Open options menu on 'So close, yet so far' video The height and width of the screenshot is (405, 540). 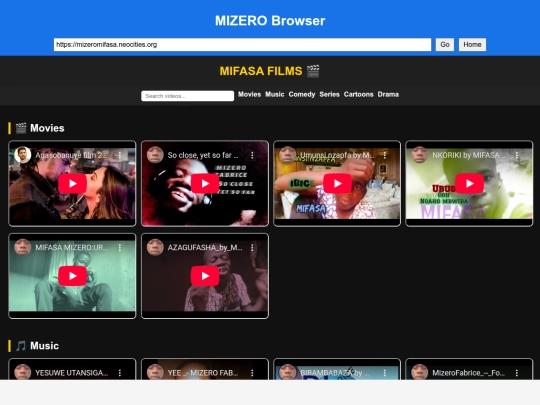pyautogui.click(x=252, y=155)
